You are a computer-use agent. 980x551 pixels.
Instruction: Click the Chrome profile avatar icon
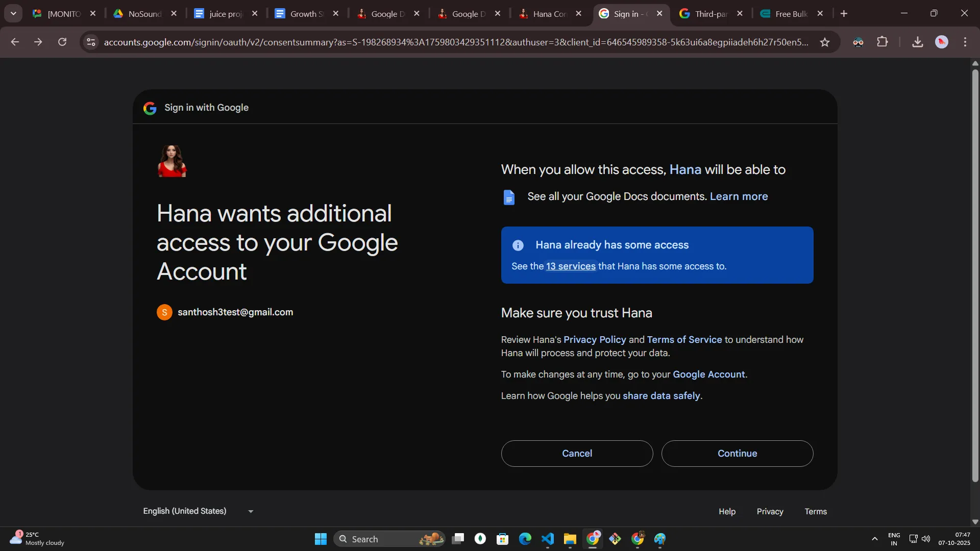942,42
